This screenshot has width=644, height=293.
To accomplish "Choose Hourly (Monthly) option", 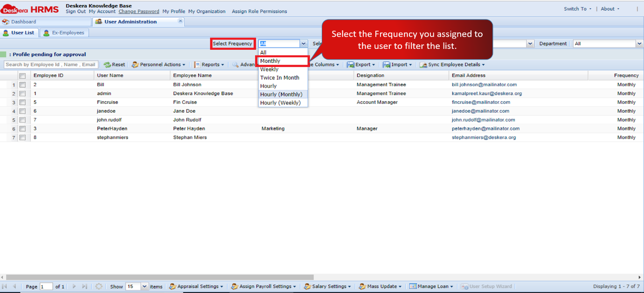I will (283, 95).
